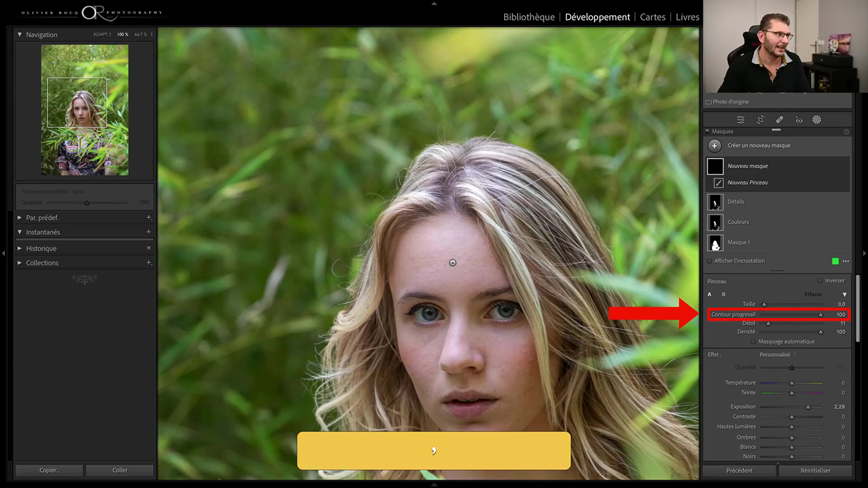Collapse the Navigation panel

[20, 35]
